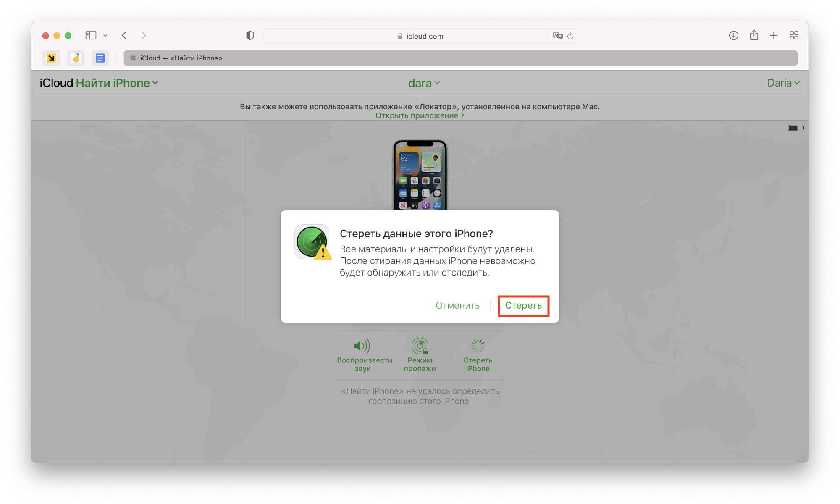Viewport: 840px width, 504px height.
Task: Open sidebar options chevron dropdown
Action: 105,36
